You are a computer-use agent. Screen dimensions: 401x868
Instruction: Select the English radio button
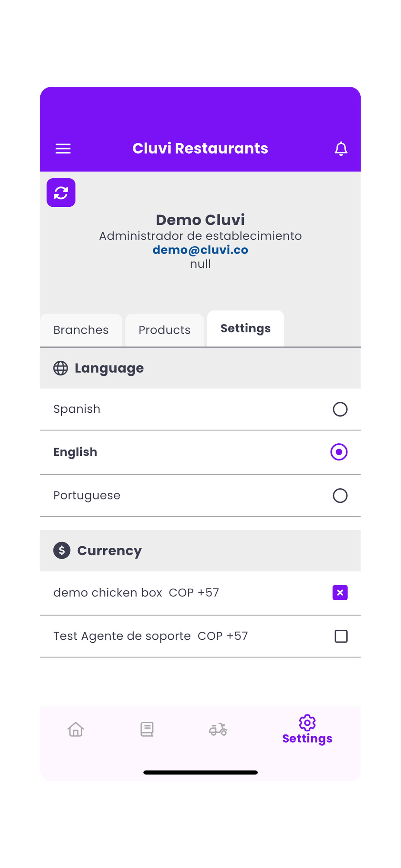coord(339,452)
